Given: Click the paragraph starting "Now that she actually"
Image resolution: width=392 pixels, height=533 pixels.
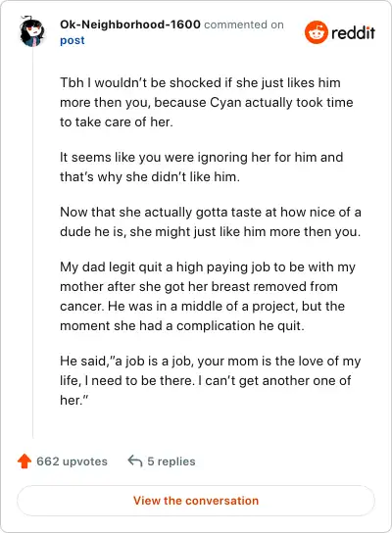Looking at the screenshot, I should point(211,221).
